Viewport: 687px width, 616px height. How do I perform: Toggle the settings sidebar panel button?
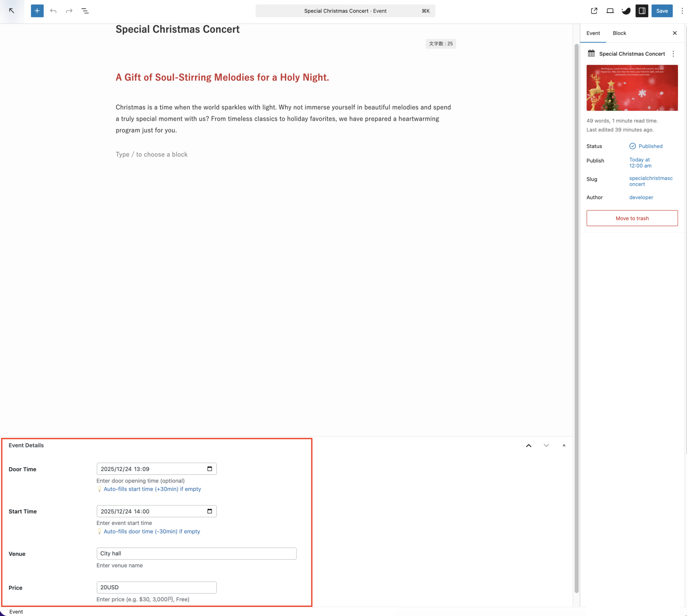pyautogui.click(x=642, y=11)
